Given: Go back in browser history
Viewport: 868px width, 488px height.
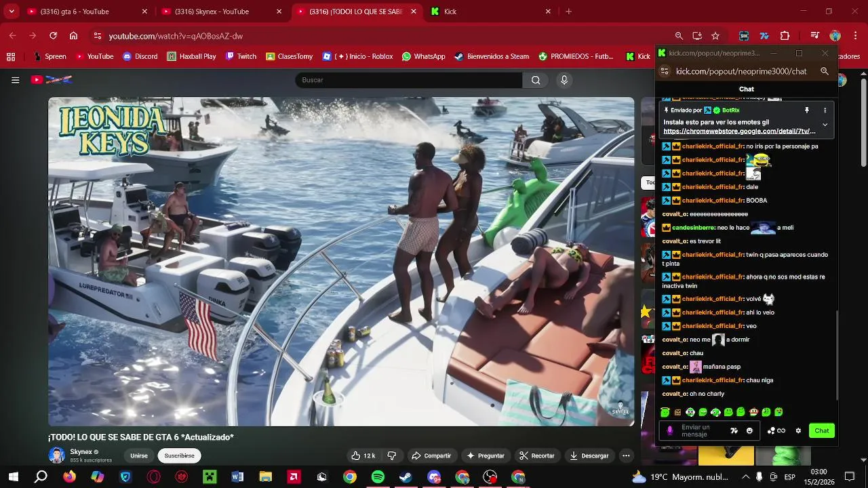Looking at the screenshot, I should [x=12, y=36].
